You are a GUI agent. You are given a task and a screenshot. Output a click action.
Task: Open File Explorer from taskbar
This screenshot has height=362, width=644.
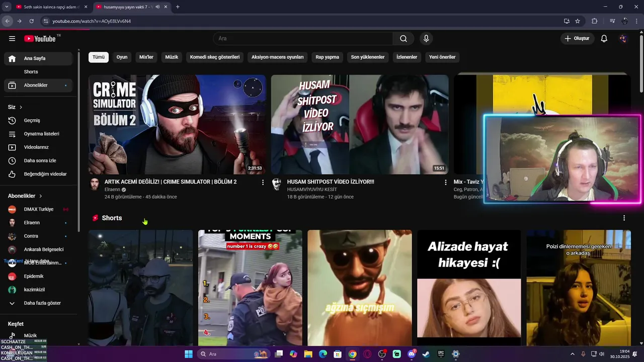pos(308,354)
